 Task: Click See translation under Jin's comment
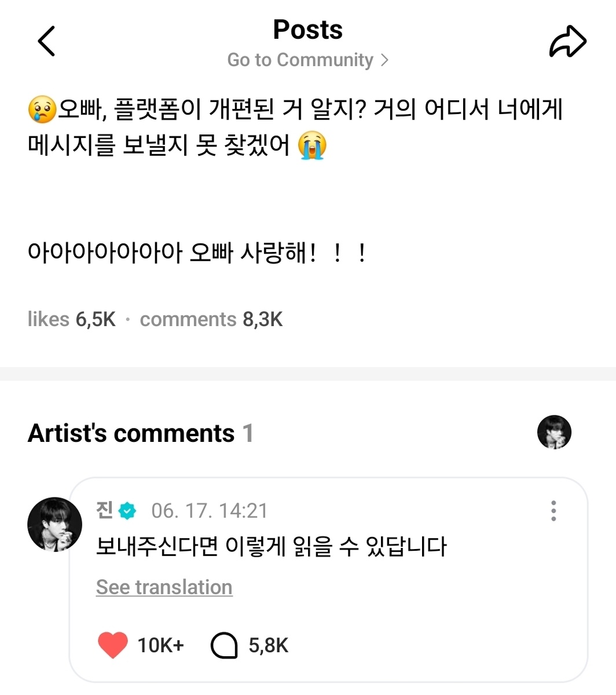pos(164,587)
